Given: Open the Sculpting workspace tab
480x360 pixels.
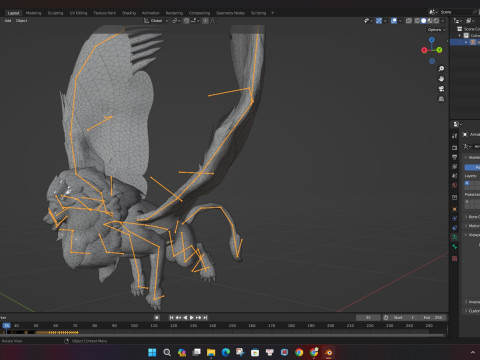Looking at the screenshot, I should (x=55, y=13).
